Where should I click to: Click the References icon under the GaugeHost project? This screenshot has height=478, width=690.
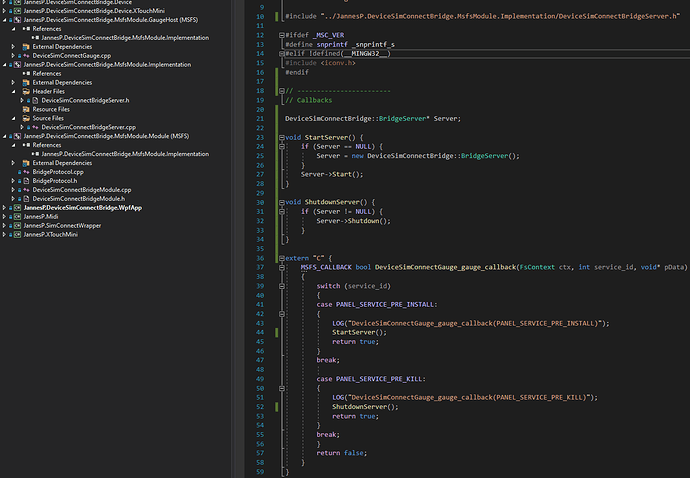(x=26, y=29)
